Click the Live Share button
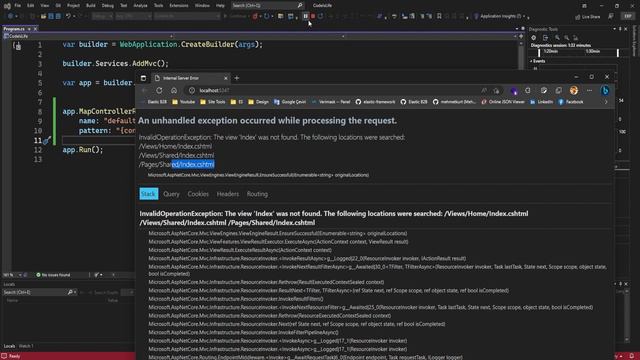Screen dimensions: 640x360 (588, 17)
